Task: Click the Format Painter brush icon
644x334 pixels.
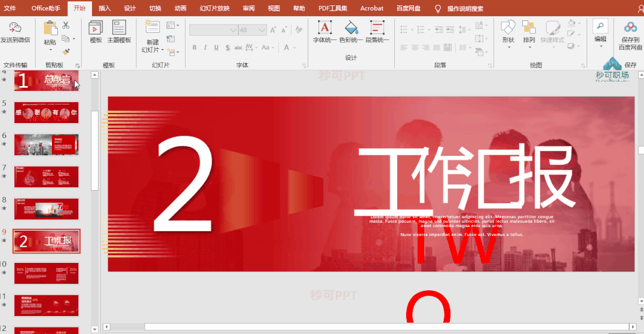Action: tap(66, 52)
